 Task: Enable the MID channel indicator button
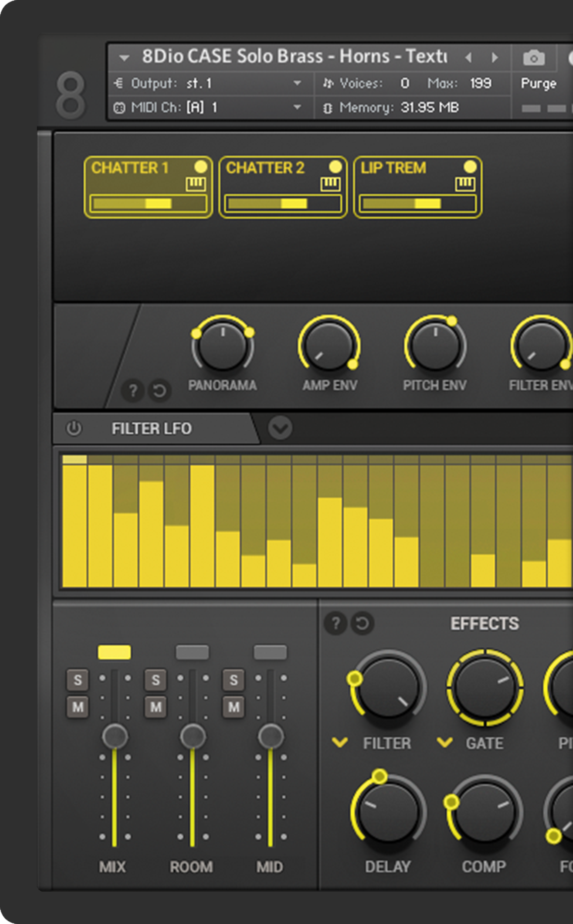270,652
